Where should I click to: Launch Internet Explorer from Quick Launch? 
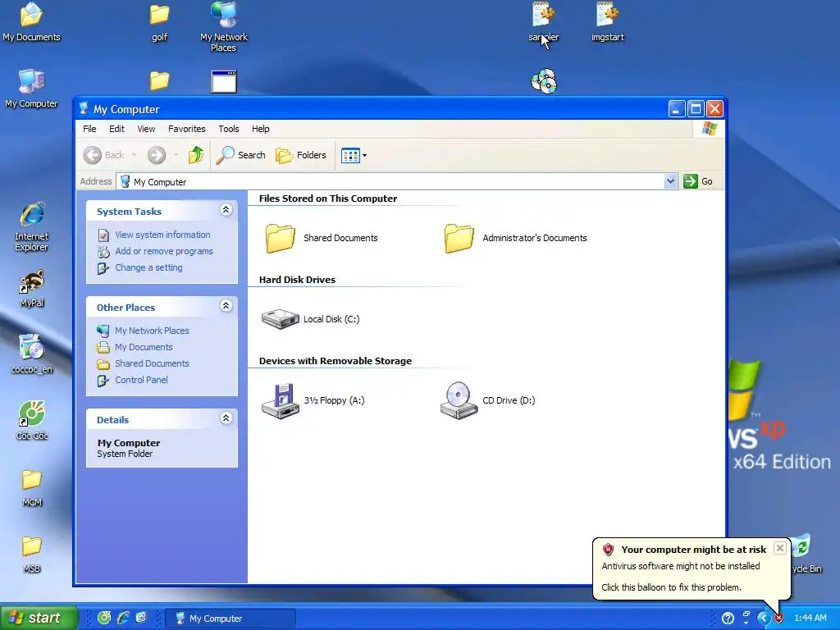point(123,618)
